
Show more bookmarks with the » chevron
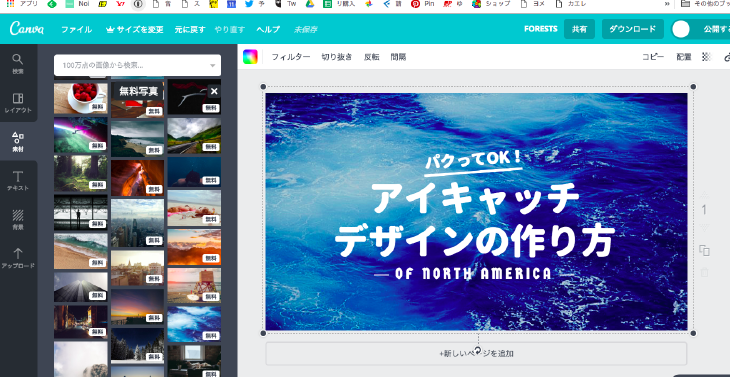[x=667, y=4]
